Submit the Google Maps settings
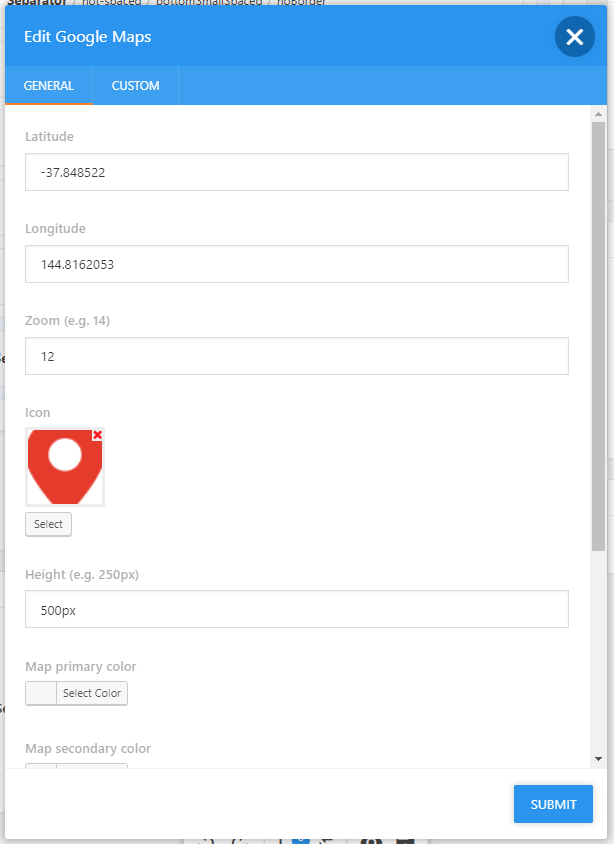 click(553, 804)
